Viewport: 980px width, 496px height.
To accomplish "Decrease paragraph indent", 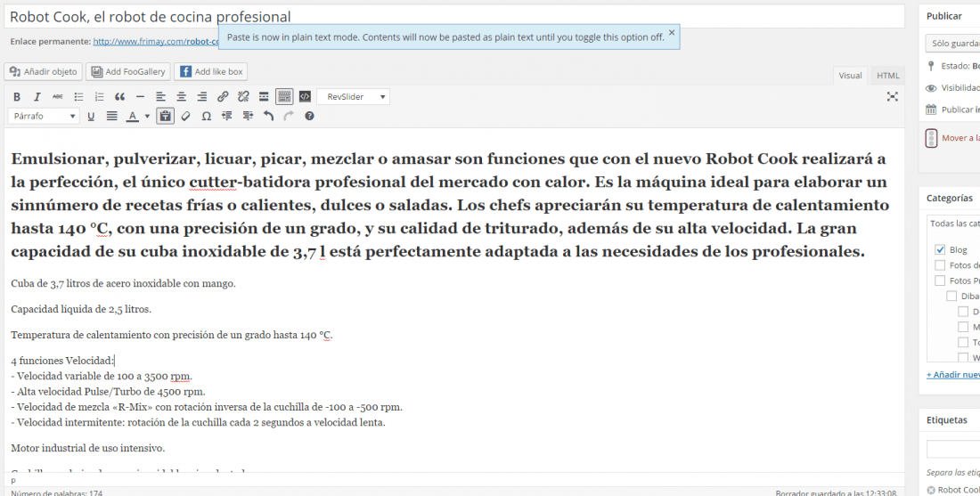I will coord(227,116).
